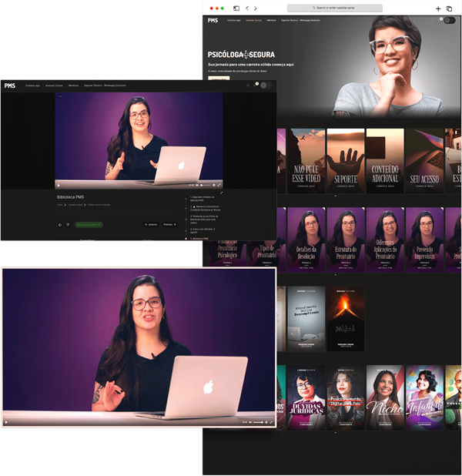Viewport: 462px width, 476px height.
Task: Expand the arrow beside the lesson player avatar
Action: (x=269, y=85)
